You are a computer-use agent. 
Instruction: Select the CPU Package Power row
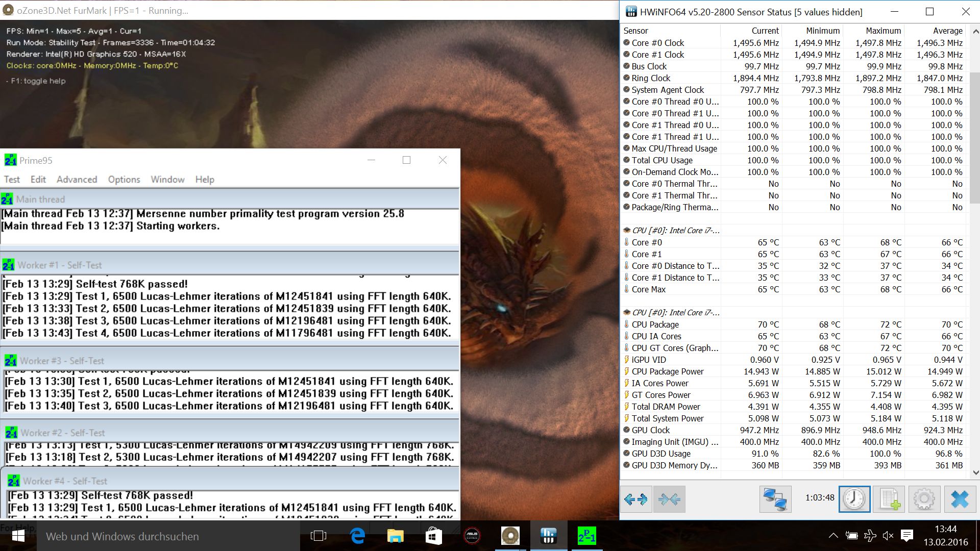tap(793, 371)
